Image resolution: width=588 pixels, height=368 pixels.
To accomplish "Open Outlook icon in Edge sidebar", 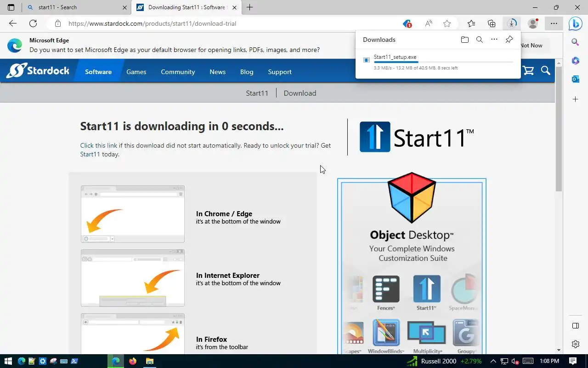I will coord(575,79).
